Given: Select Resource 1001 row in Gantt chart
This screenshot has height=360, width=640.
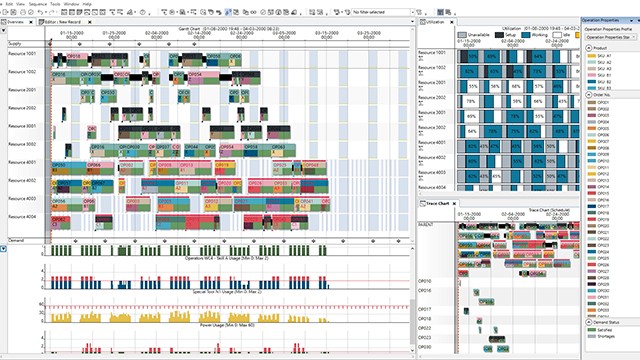Looking at the screenshot, I should tap(208, 59).
